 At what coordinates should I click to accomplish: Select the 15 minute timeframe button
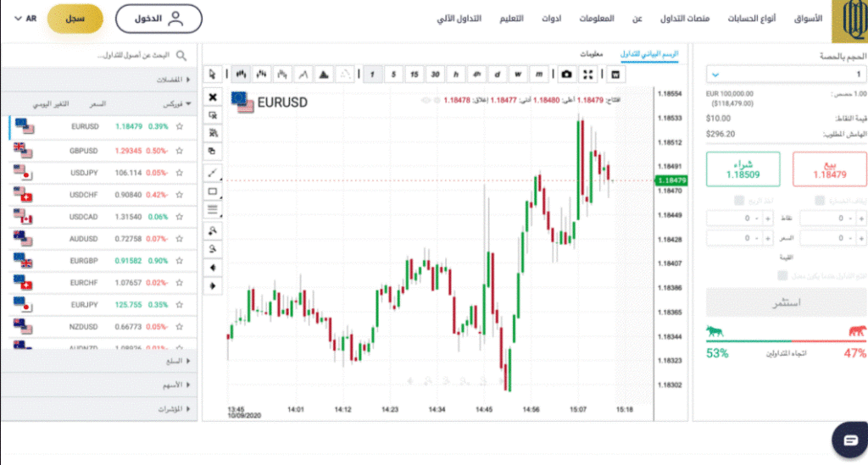click(x=414, y=74)
